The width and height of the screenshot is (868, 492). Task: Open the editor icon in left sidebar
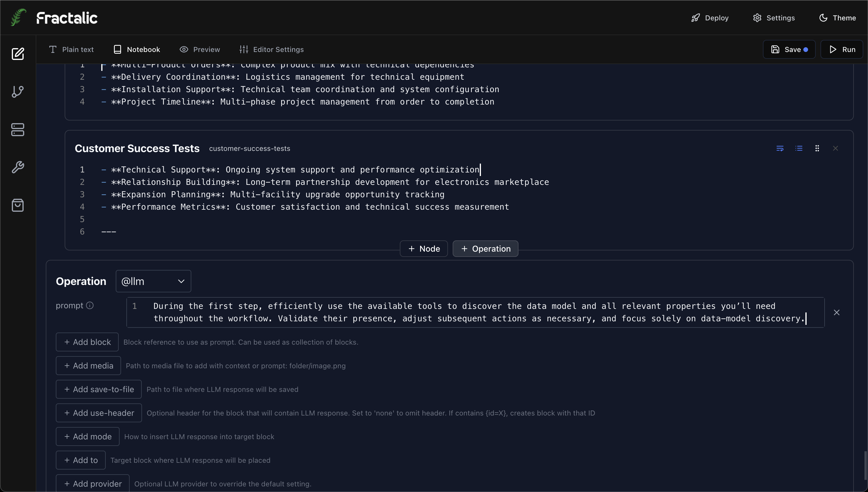pos(18,54)
